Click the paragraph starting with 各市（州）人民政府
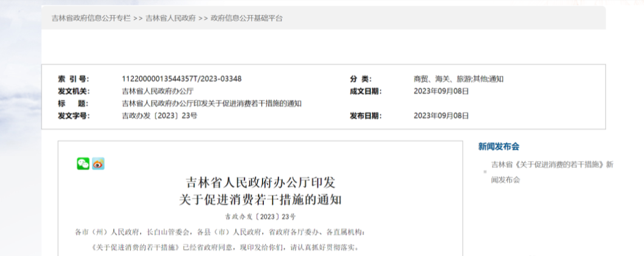Screen dimensions: 644x256 point(220,232)
